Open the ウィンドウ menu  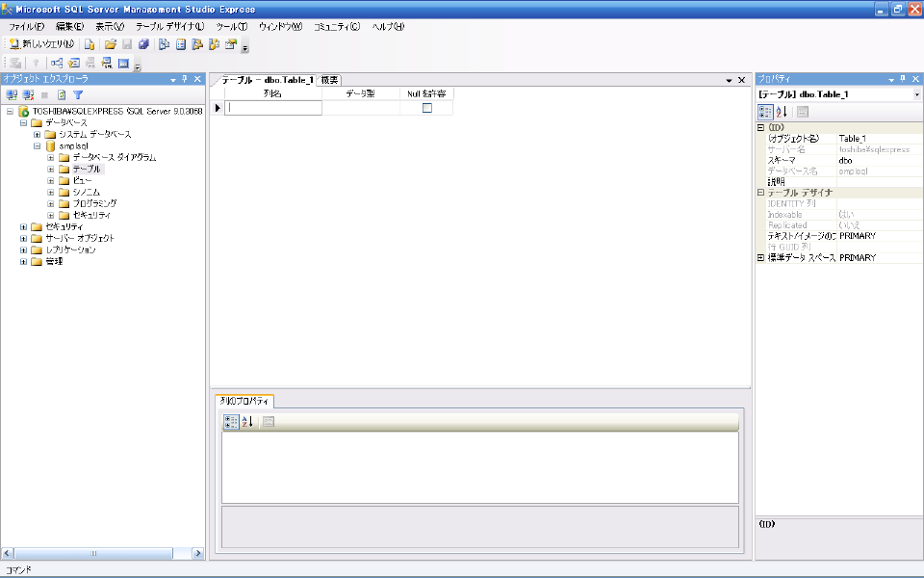tap(280, 27)
